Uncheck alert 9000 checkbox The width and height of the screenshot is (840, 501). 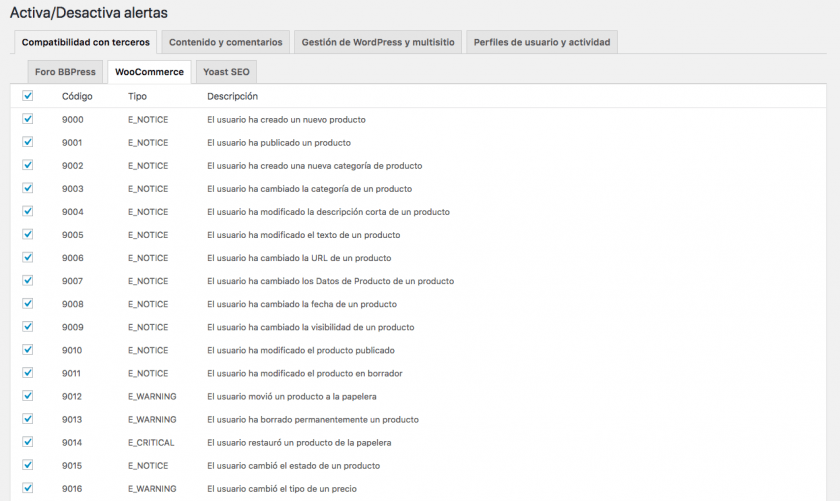28,119
